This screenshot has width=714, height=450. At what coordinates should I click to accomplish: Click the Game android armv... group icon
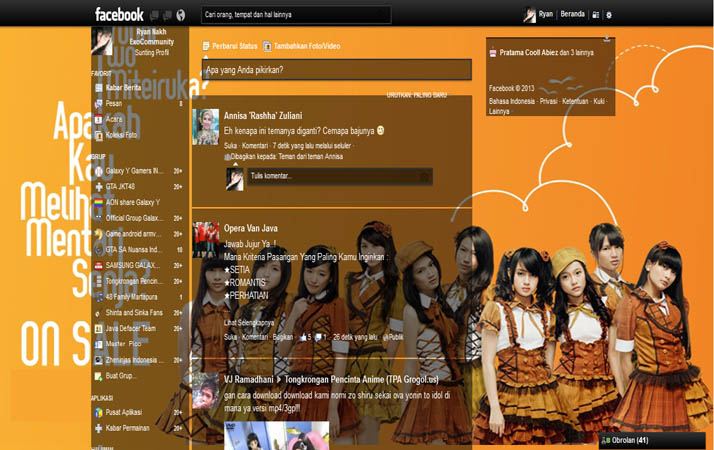tap(99, 234)
